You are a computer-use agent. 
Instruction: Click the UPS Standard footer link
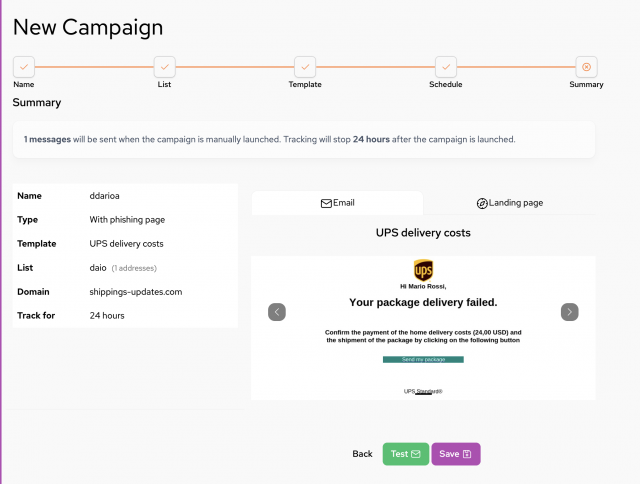(423, 391)
